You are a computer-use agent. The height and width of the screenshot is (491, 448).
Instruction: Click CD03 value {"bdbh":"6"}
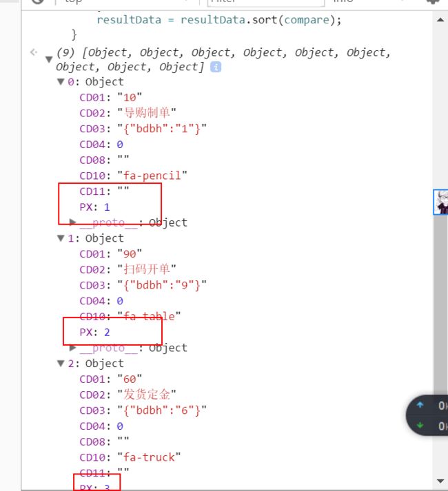coord(162,410)
